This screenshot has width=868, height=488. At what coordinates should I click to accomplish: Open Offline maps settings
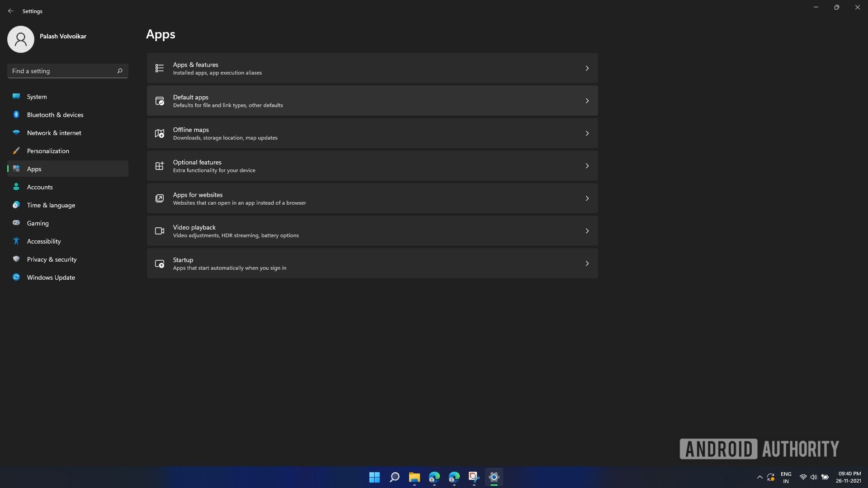point(373,133)
